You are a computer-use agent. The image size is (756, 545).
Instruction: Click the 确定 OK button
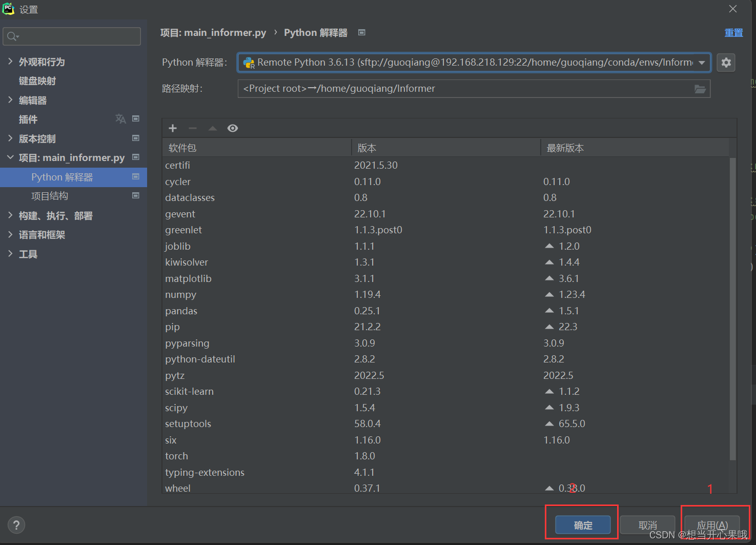point(583,525)
